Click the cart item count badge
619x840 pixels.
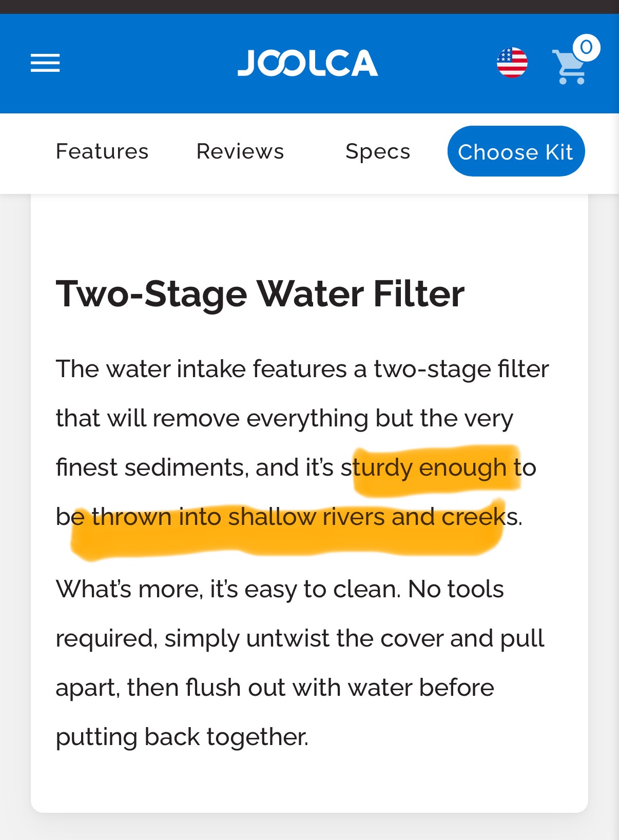586,48
